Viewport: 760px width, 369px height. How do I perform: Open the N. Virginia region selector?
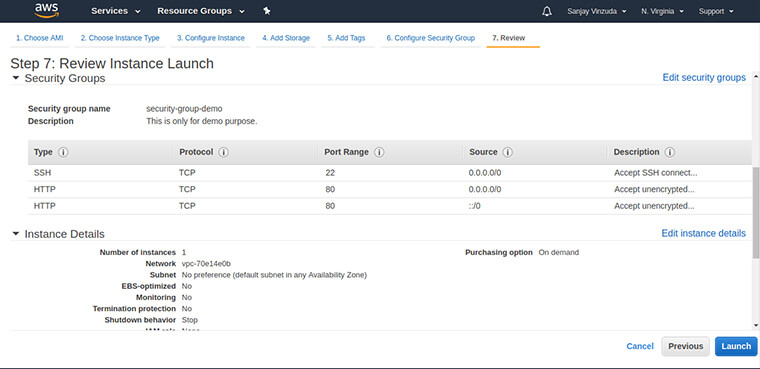[662, 11]
